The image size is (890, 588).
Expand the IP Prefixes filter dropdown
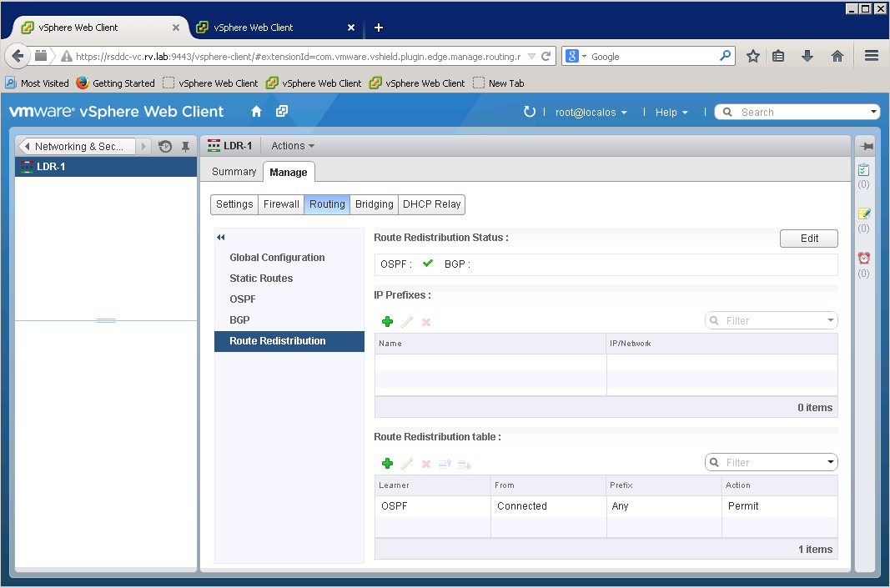(831, 321)
